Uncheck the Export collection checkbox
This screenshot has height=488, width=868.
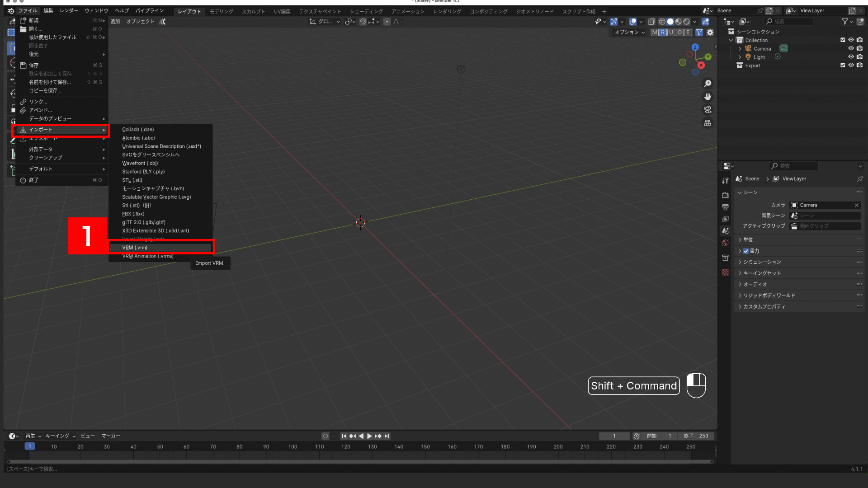tap(843, 65)
